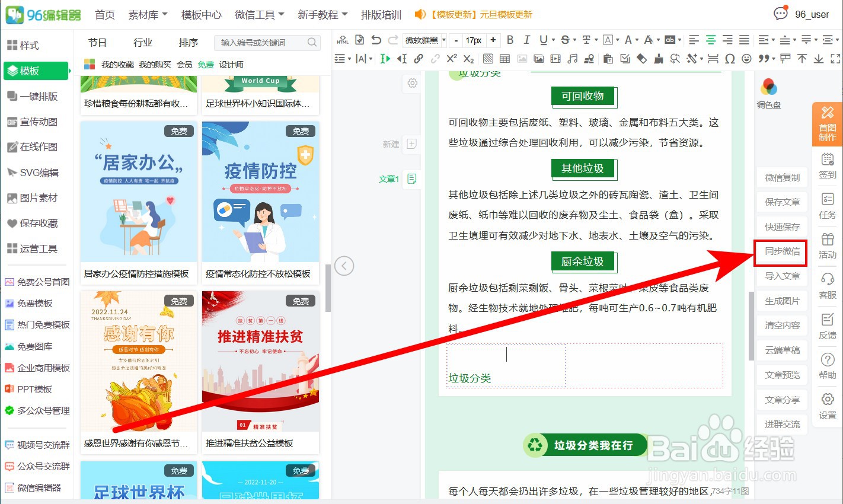Click 同步微信 button
Image resolution: width=843 pixels, height=504 pixels.
click(782, 251)
